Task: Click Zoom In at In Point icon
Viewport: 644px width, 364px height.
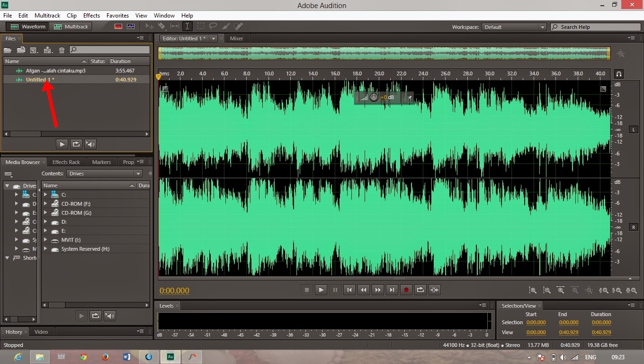Action: (x=604, y=290)
